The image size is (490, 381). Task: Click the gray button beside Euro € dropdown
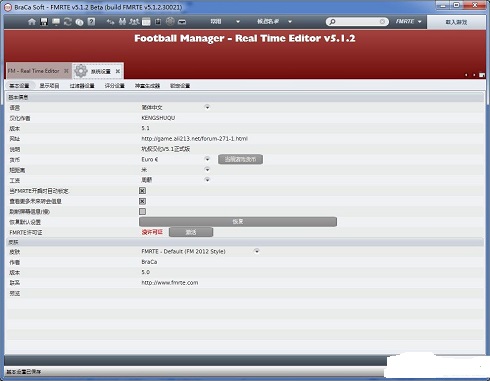(240, 159)
